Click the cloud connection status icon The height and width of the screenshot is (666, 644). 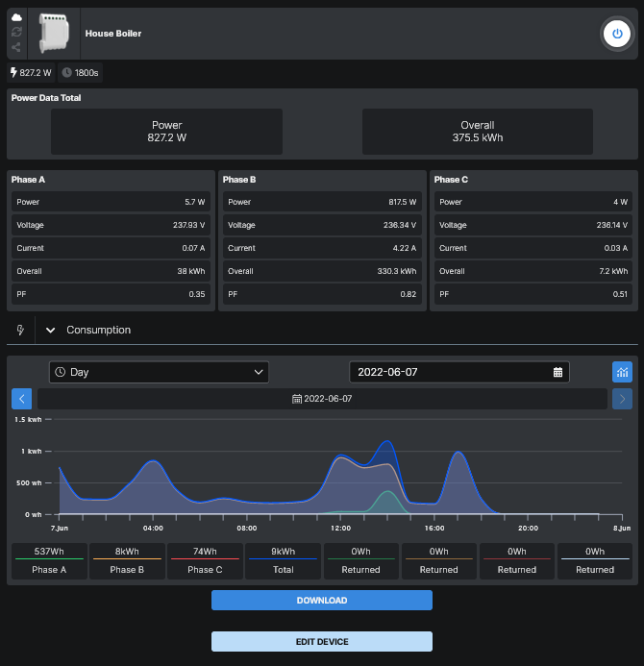[16, 18]
